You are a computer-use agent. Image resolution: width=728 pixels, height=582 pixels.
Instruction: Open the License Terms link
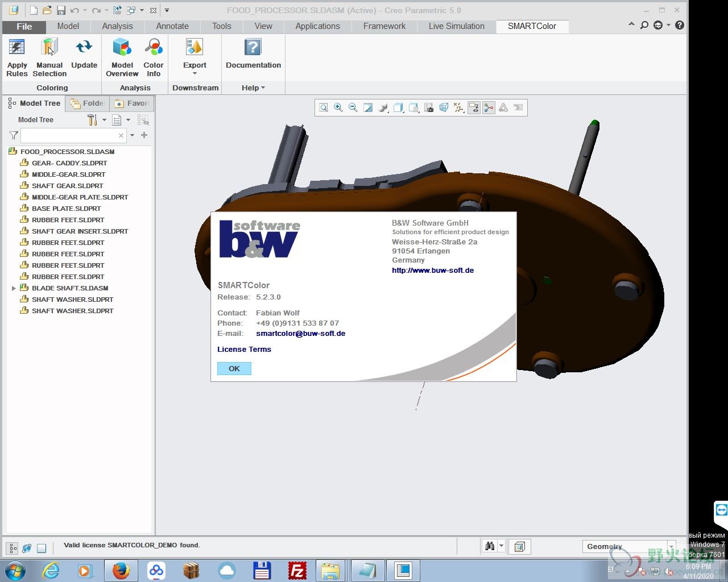click(244, 350)
